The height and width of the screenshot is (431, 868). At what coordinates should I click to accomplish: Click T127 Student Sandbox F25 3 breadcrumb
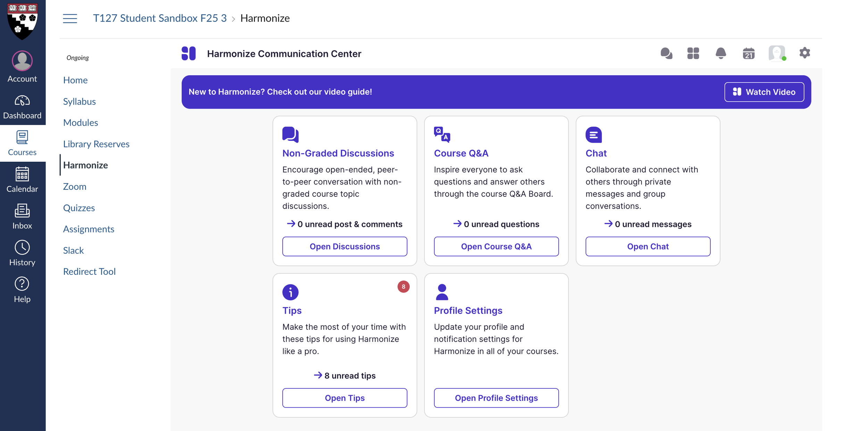(x=160, y=18)
